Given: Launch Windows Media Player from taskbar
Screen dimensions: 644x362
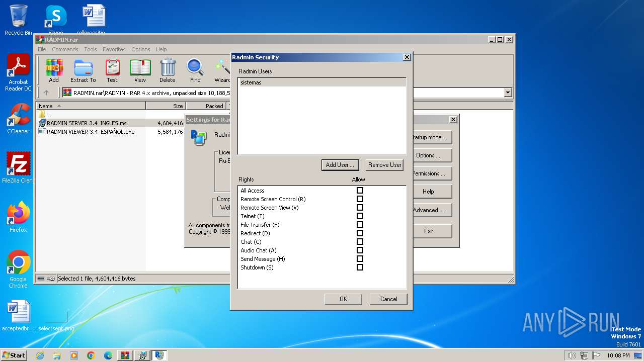Looking at the screenshot, I should 74,355.
